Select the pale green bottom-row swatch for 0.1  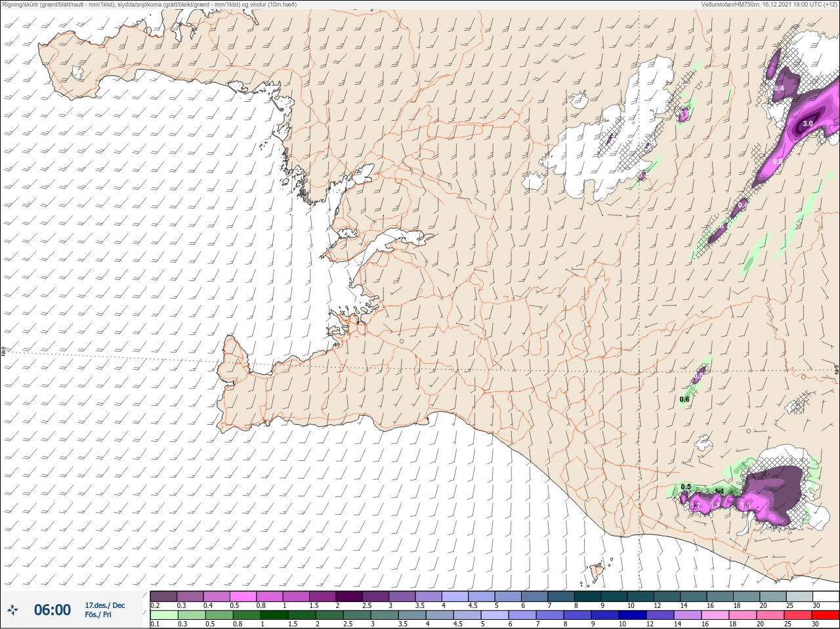click(163, 615)
